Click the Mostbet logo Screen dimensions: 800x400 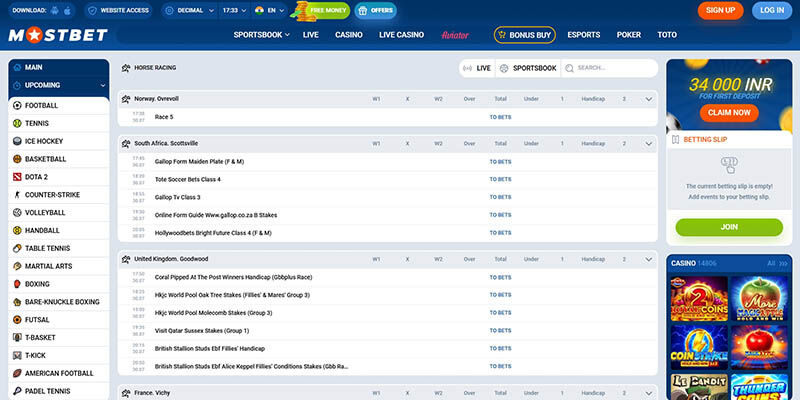[58, 35]
